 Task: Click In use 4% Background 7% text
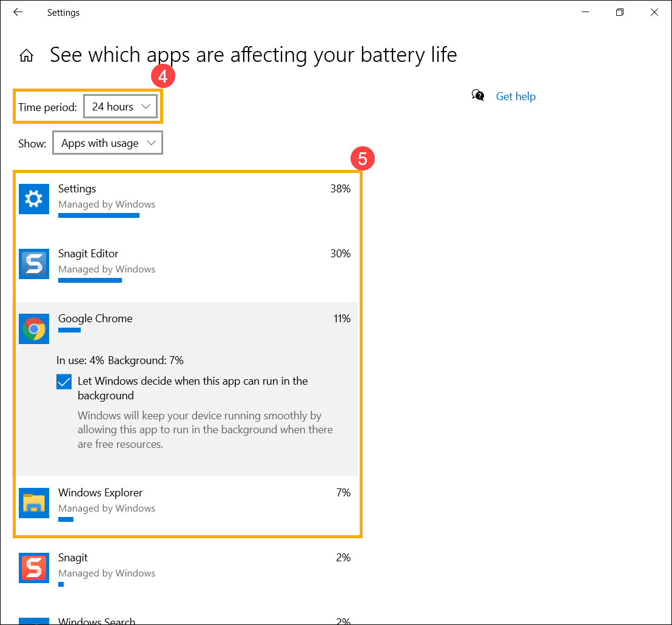pos(120,360)
